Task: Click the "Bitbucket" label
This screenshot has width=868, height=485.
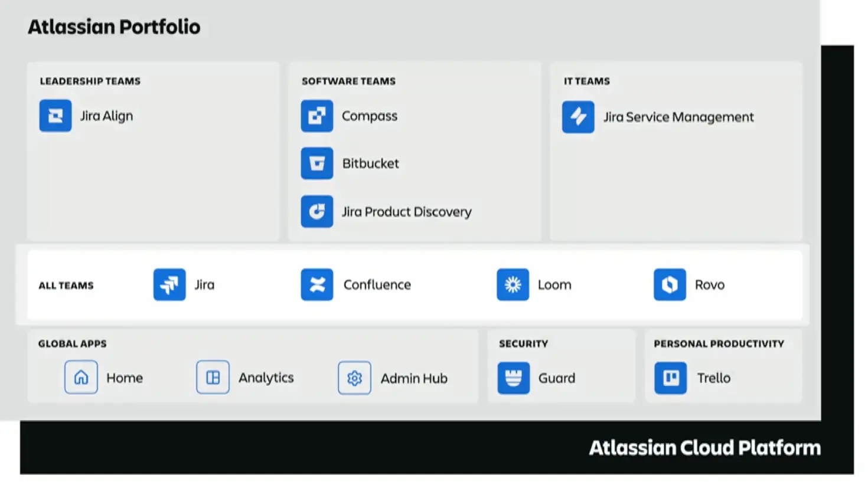Action: 371,163
